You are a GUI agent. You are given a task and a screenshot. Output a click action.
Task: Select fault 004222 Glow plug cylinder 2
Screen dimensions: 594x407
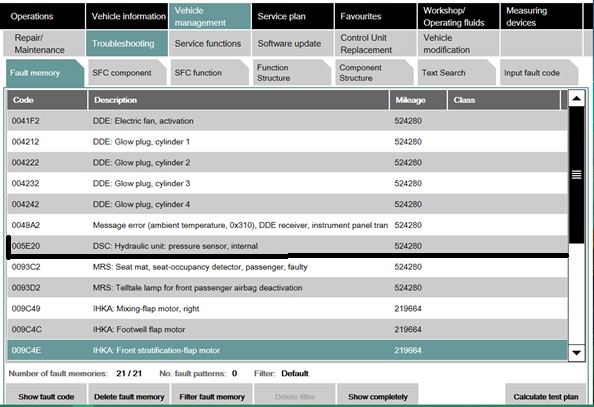(287, 163)
